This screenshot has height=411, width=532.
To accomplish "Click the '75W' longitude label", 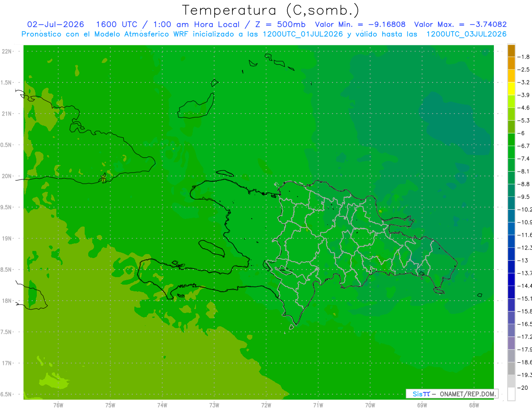I will pos(110,405).
